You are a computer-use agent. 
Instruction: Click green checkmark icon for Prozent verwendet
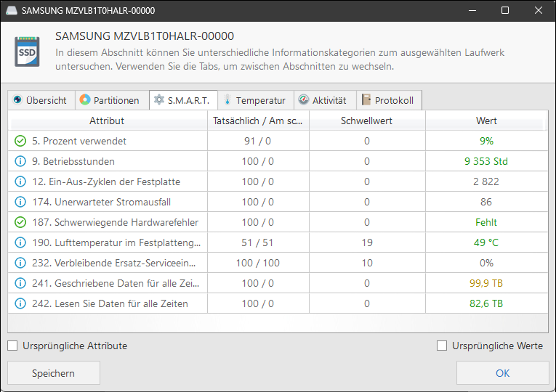(x=20, y=141)
